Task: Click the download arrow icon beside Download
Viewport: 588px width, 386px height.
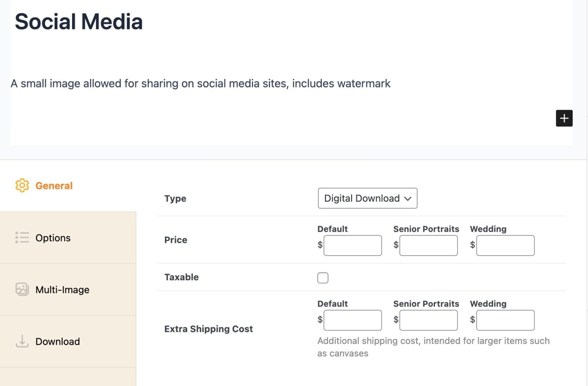Action: pyautogui.click(x=22, y=341)
